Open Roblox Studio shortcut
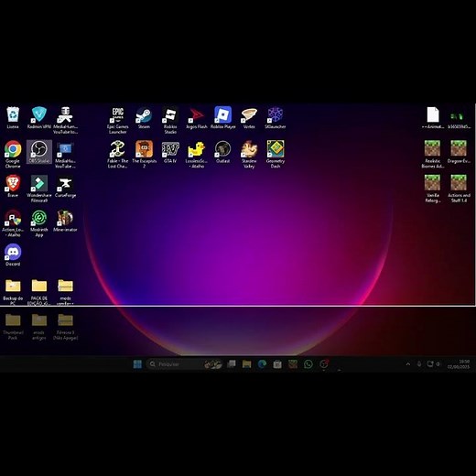476x476 pixels. tap(170, 120)
